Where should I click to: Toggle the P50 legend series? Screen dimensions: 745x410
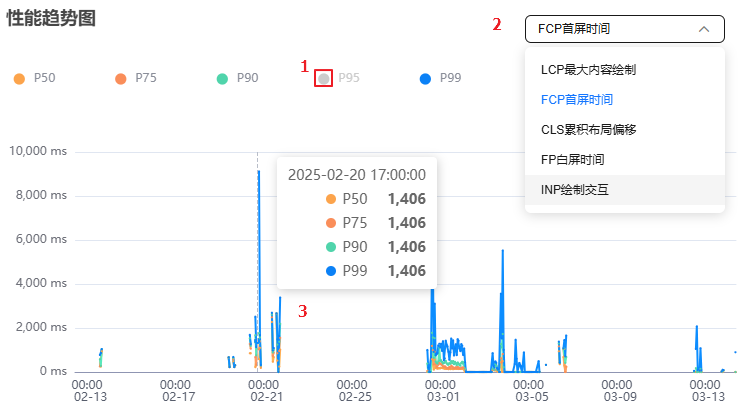pos(35,78)
